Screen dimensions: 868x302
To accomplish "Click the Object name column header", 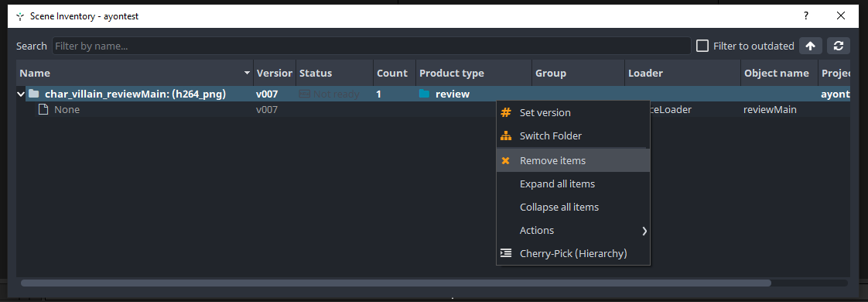I will pos(780,73).
